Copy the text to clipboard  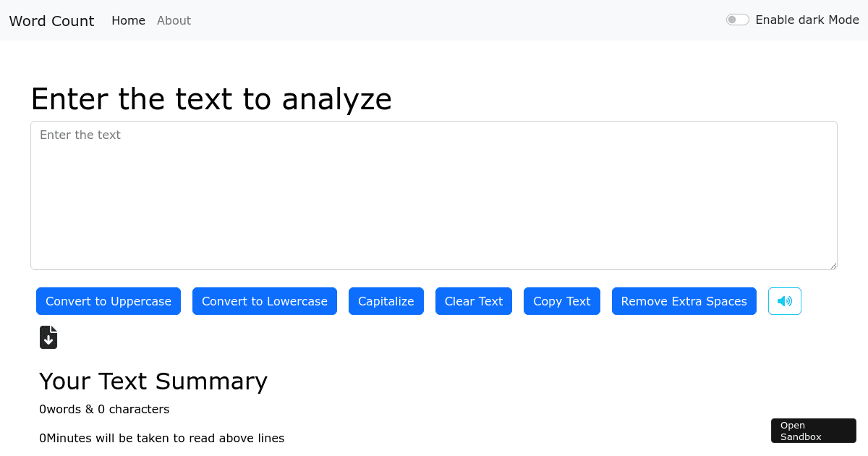561,300
